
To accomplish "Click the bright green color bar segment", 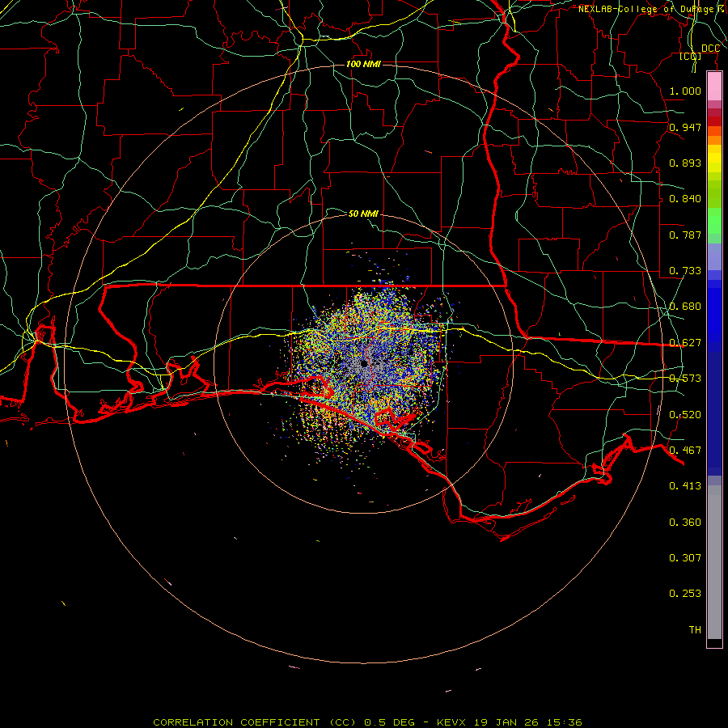I will point(714,221).
